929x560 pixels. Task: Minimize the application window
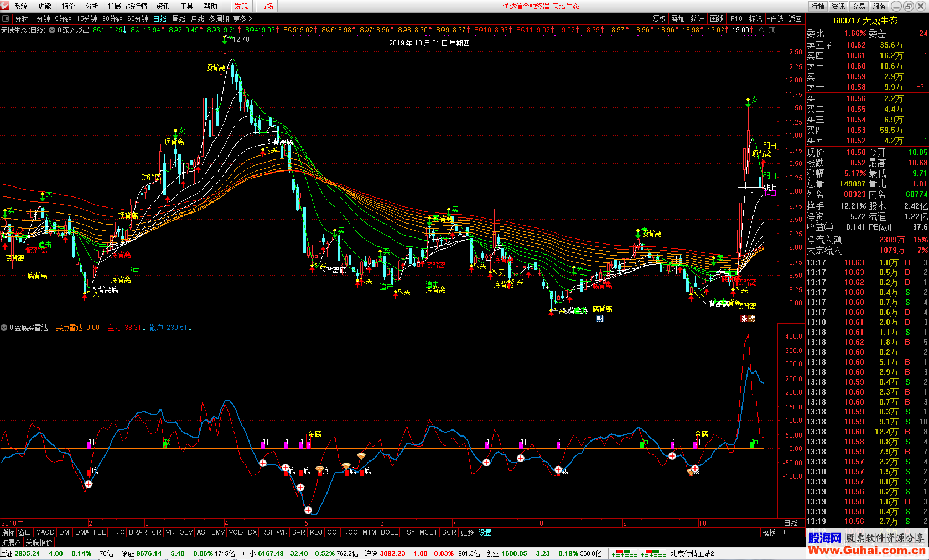896,6
